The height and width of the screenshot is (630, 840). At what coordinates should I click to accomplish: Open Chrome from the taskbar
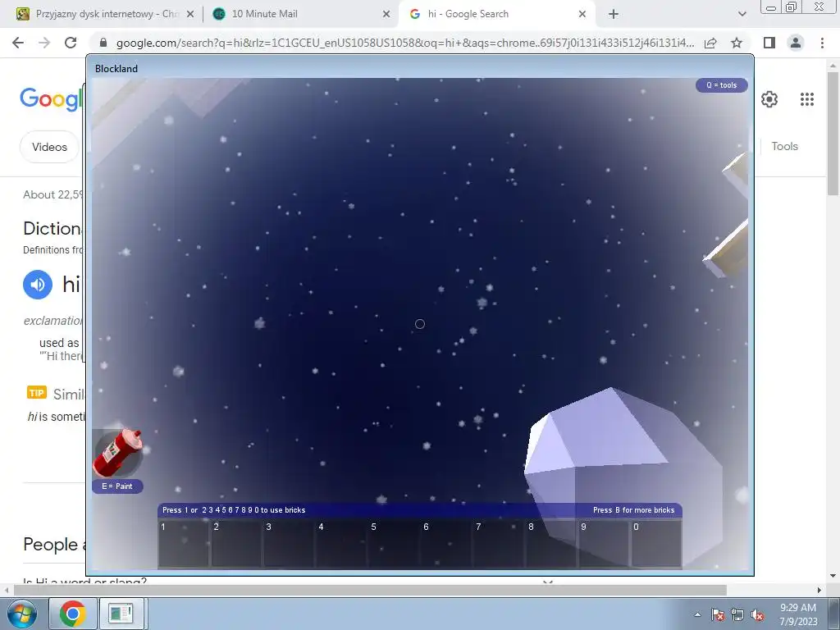[73, 614]
